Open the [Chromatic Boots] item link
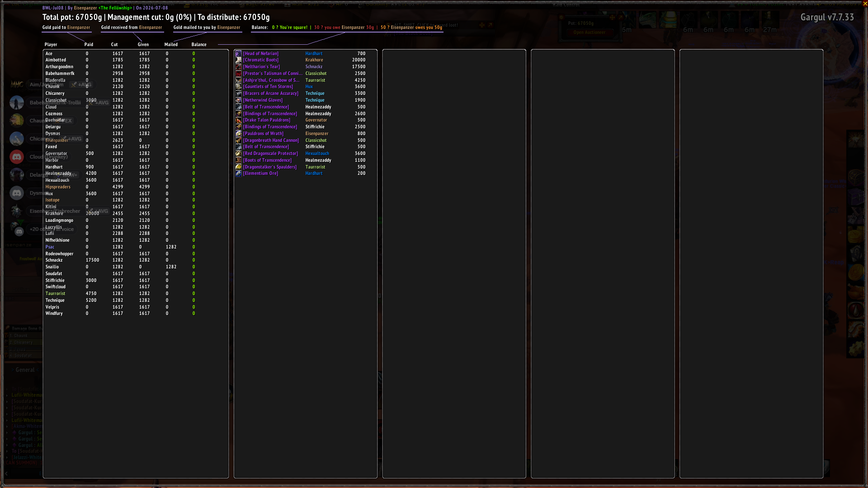The height and width of the screenshot is (488, 868). (x=261, y=60)
